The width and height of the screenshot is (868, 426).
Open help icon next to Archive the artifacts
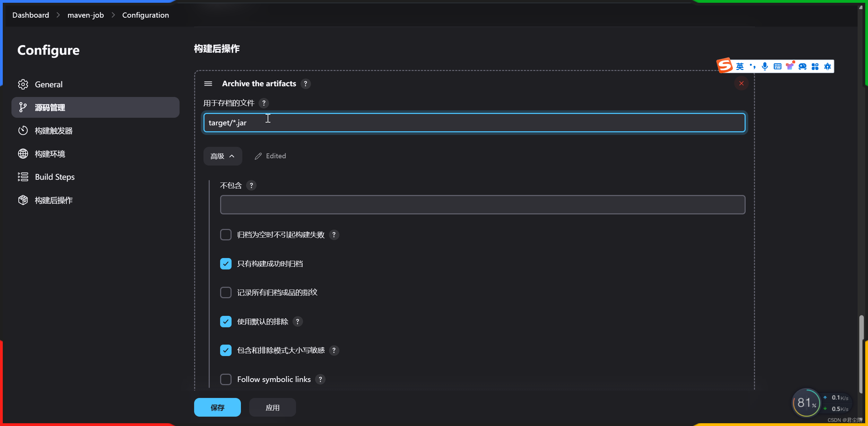coord(306,84)
